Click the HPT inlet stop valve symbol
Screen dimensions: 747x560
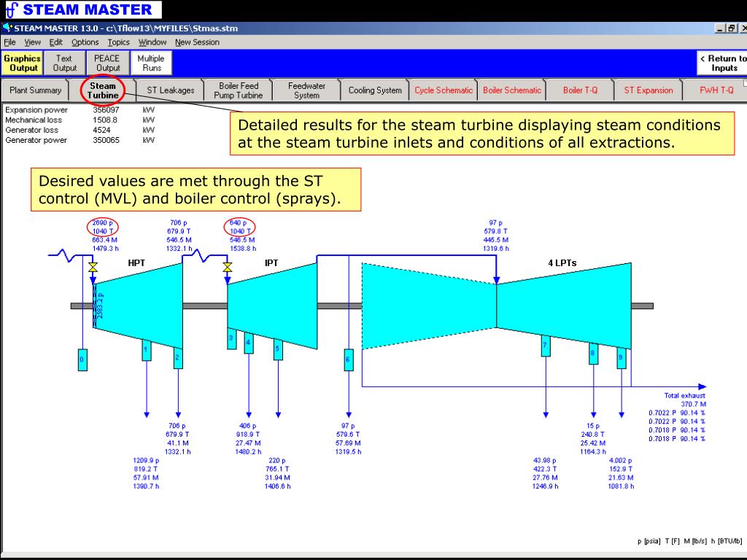point(93,268)
